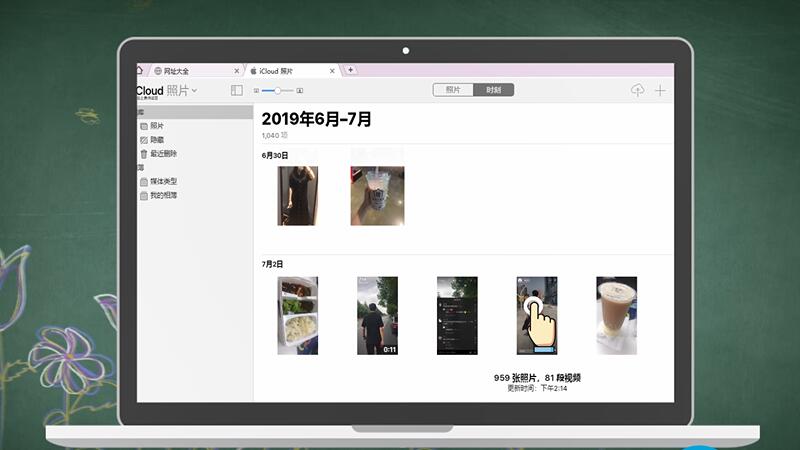The width and height of the screenshot is (800, 450).
Task: Switch to the 时刻 view segment
Action: coord(493,90)
